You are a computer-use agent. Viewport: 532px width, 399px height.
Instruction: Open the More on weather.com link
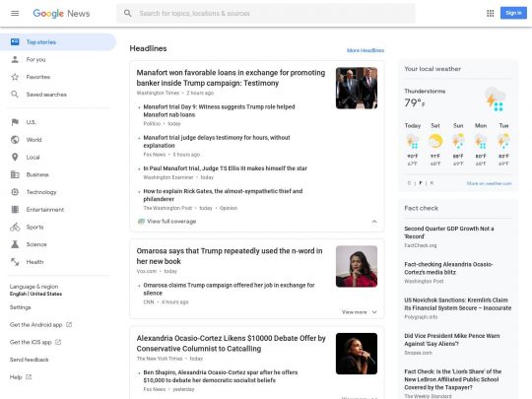pyautogui.click(x=490, y=183)
